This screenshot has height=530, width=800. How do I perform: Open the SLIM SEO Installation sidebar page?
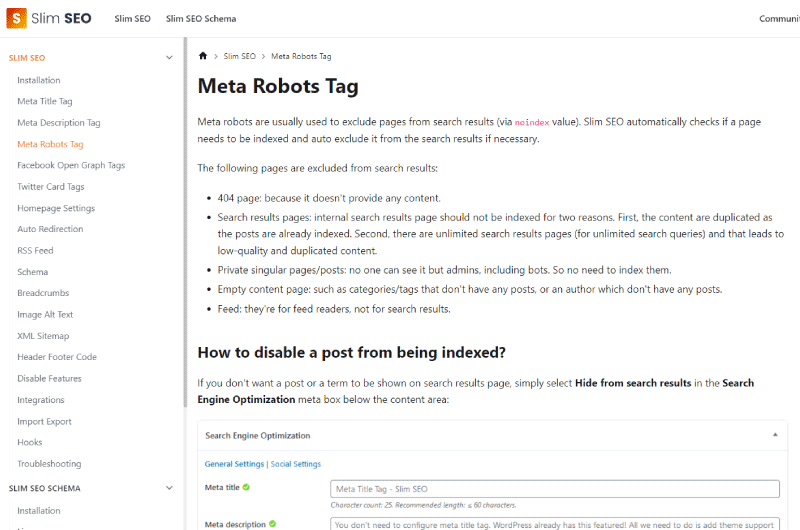pyautogui.click(x=39, y=80)
